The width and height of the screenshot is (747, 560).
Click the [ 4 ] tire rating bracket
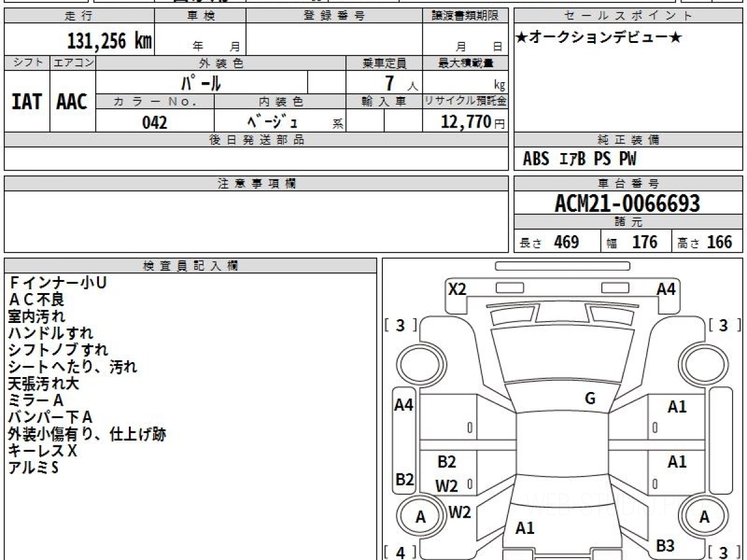coord(400,552)
